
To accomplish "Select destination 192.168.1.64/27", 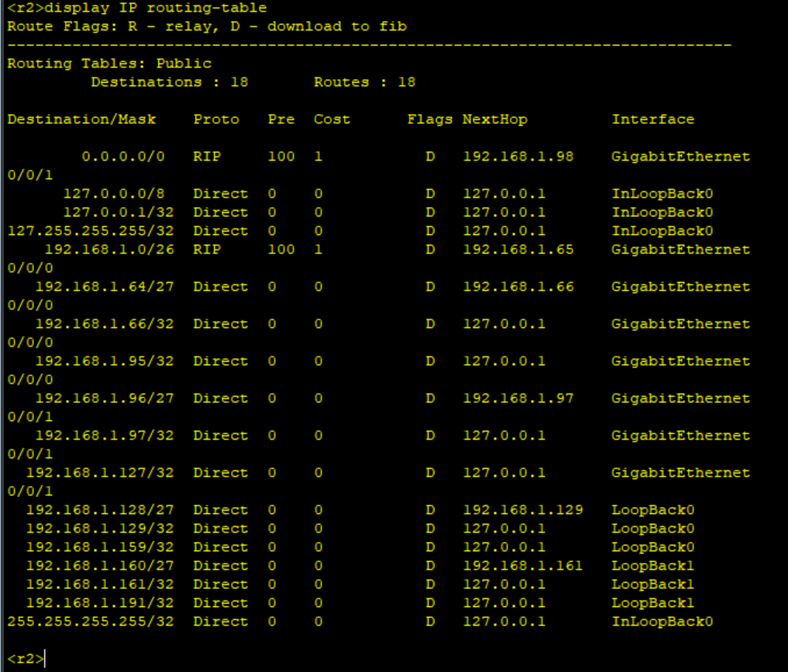I will pos(105,287).
